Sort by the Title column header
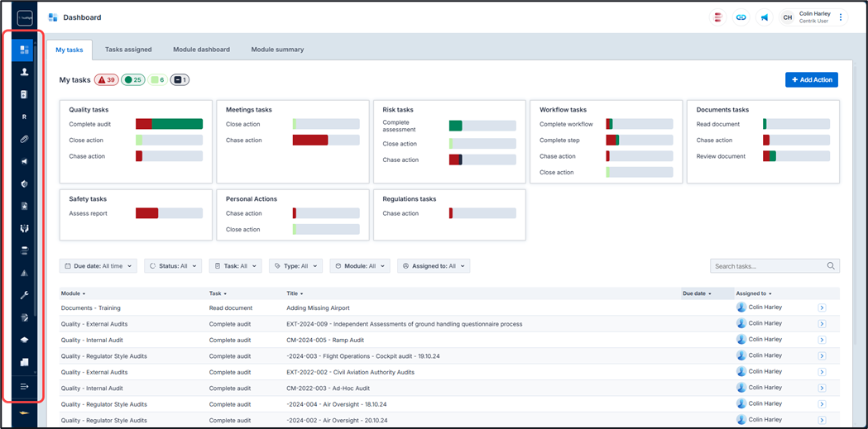Image resolution: width=868 pixels, height=429 pixels. click(295, 293)
